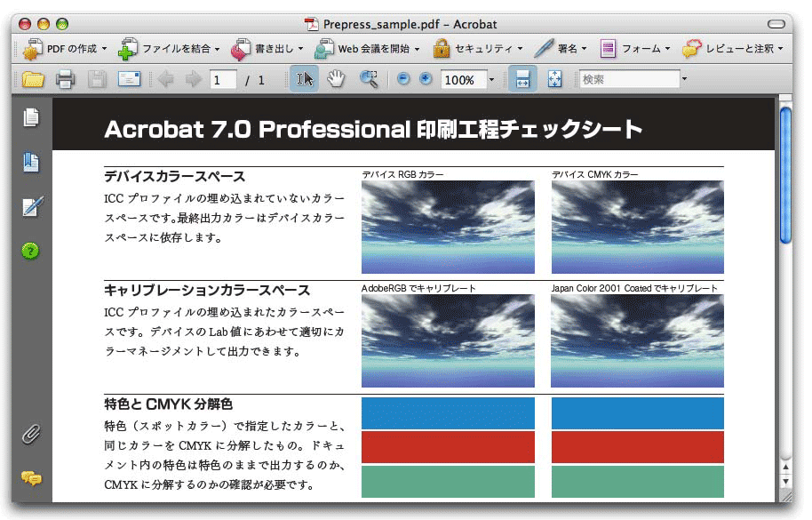Click the page number input field
The height and width of the screenshot is (520, 812).
[x=223, y=80]
